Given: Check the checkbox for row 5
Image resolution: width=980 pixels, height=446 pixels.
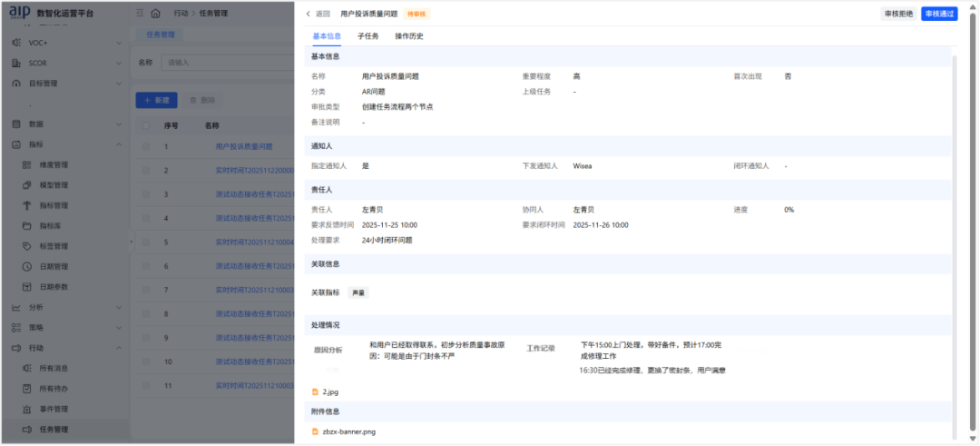Looking at the screenshot, I should (x=146, y=243).
